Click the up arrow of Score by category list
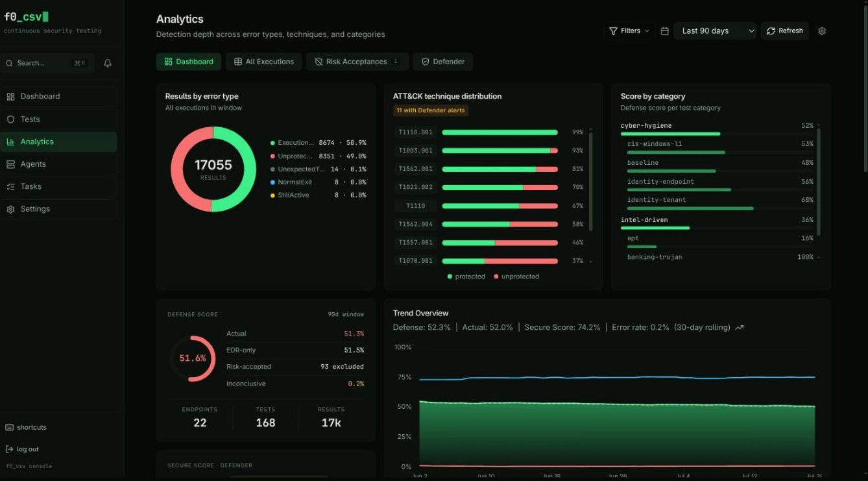Image resolution: width=868 pixels, height=481 pixels. click(x=819, y=125)
